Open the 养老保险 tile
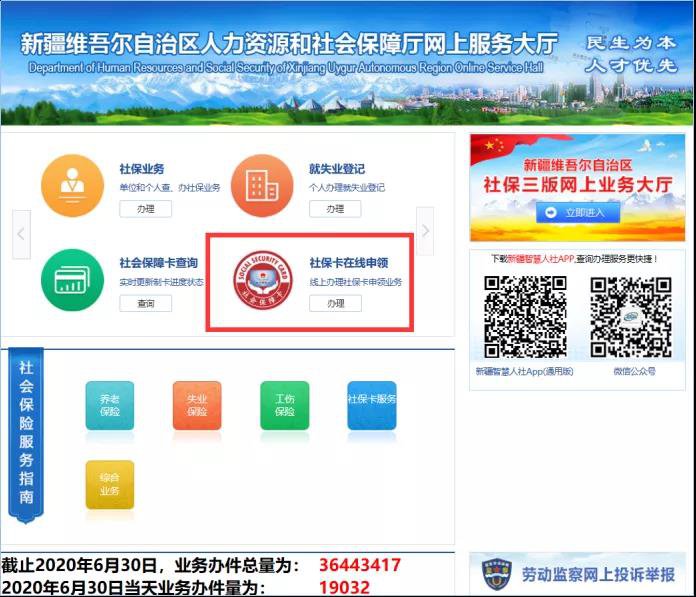 point(110,405)
